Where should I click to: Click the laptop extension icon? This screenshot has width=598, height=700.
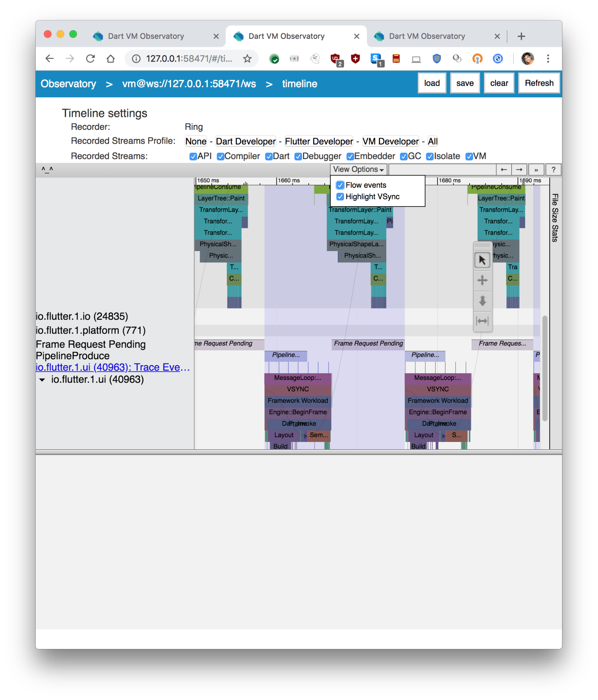click(416, 59)
